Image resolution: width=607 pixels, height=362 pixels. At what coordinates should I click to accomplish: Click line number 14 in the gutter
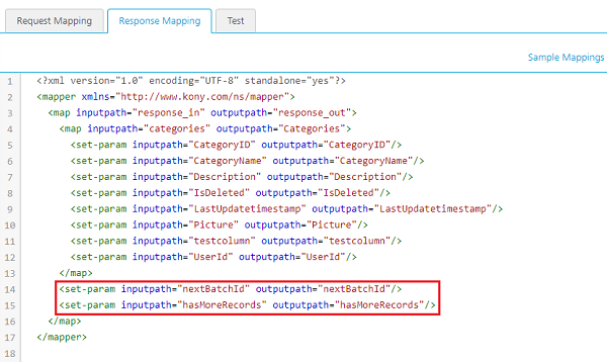[x=10, y=290]
